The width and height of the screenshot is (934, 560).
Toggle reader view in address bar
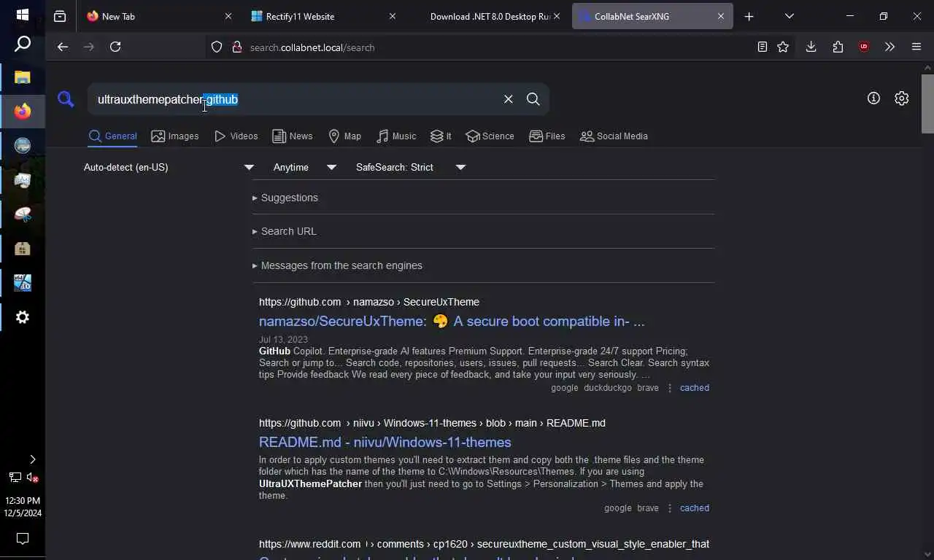762,47
